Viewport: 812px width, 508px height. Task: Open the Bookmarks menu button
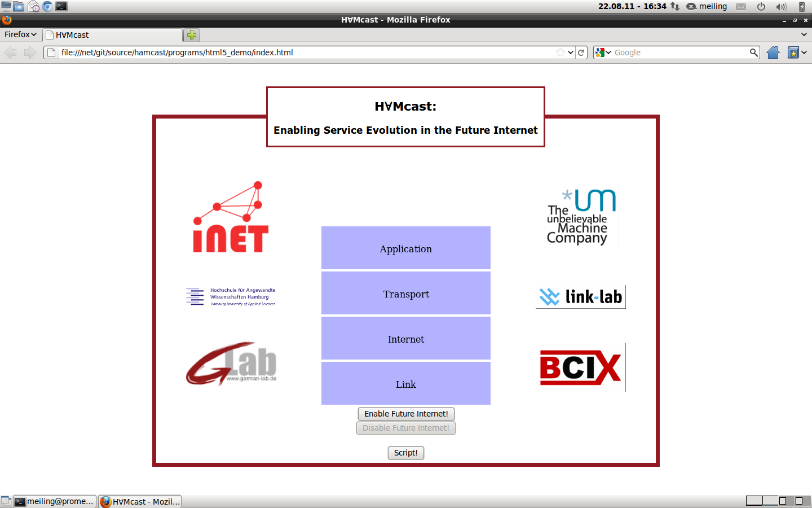click(793, 52)
